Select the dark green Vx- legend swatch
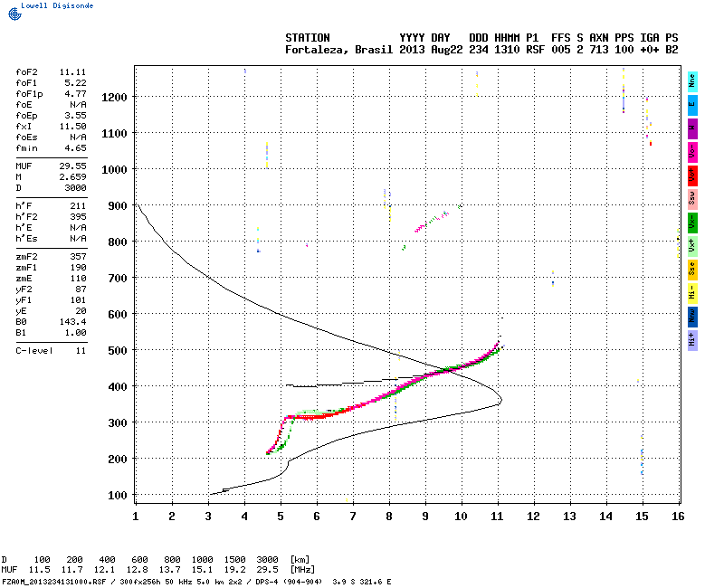 (692, 223)
